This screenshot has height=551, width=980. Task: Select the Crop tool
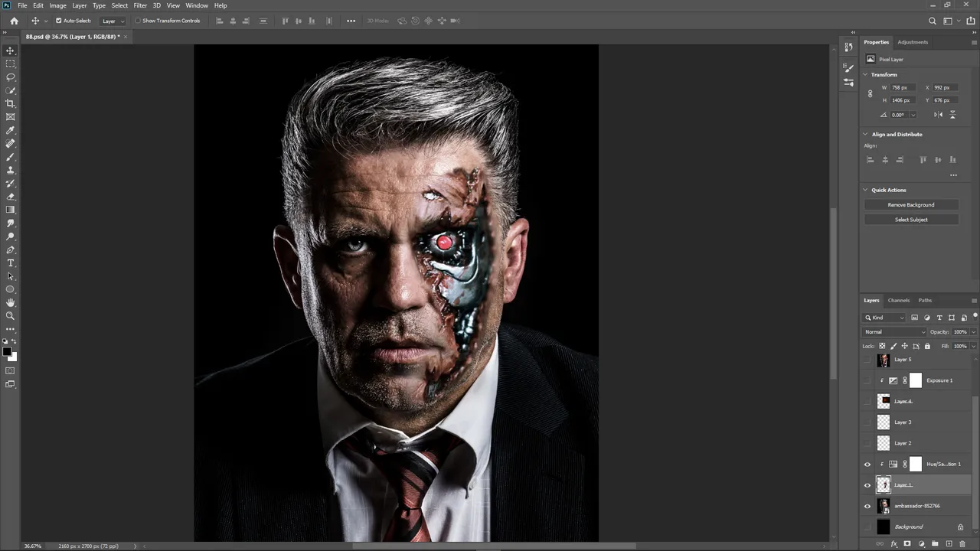(10, 103)
